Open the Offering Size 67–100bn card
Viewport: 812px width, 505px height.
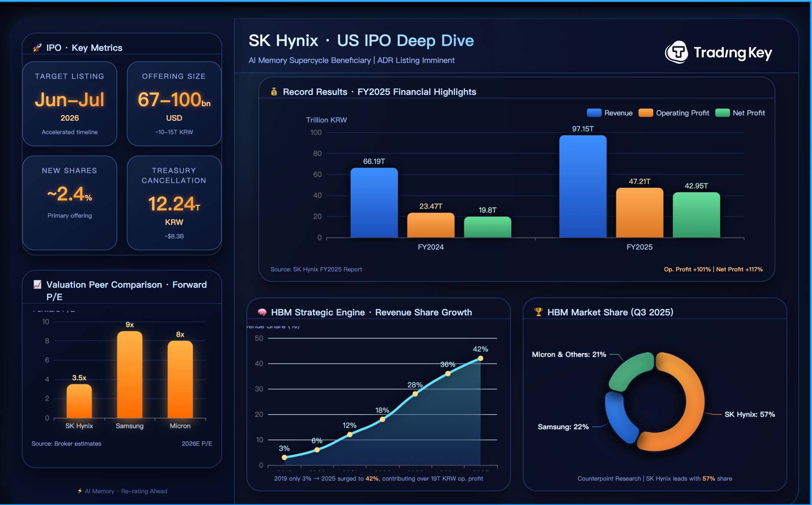point(174,104)
